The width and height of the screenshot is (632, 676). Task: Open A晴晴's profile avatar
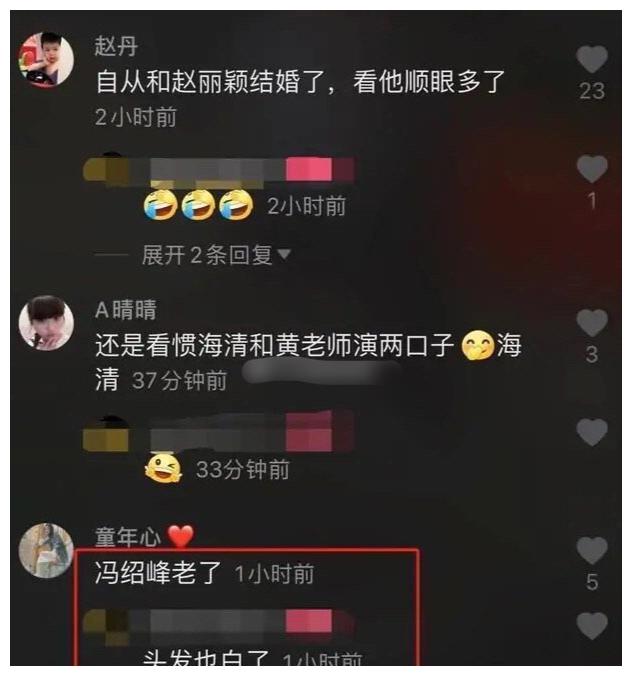pos(46,323)
